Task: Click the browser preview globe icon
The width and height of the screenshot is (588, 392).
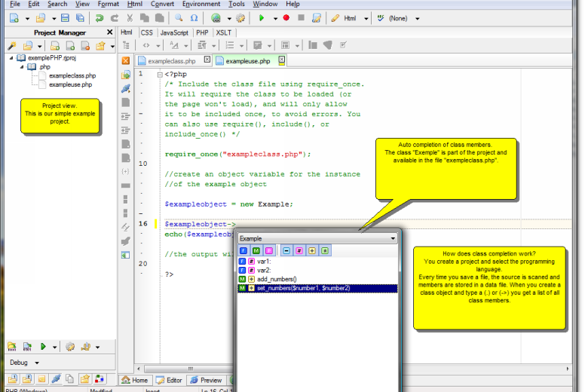Action: point(216,18)
